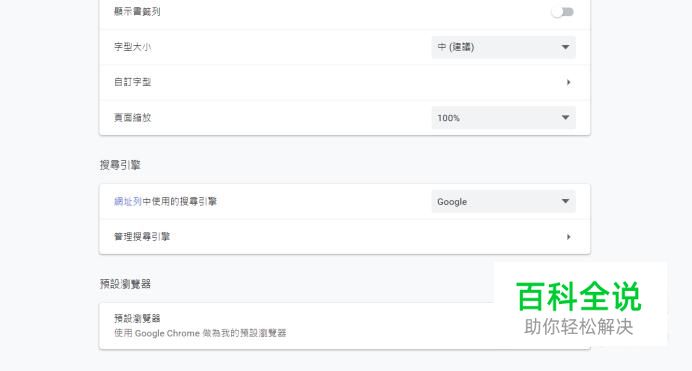Click the 助你轻松解决 watermark caption

point(579,327)
